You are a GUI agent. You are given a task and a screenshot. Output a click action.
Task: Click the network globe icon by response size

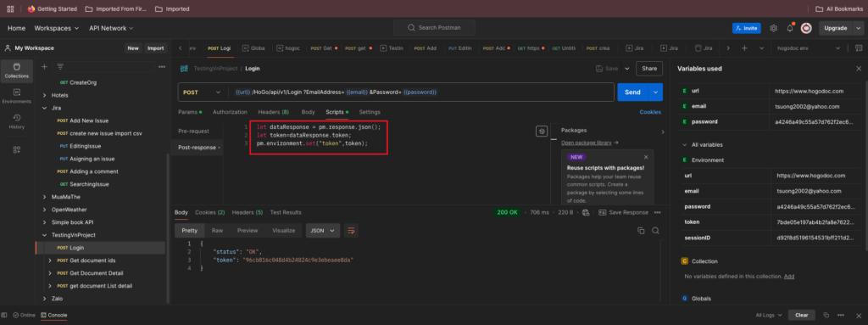[586, 212]
